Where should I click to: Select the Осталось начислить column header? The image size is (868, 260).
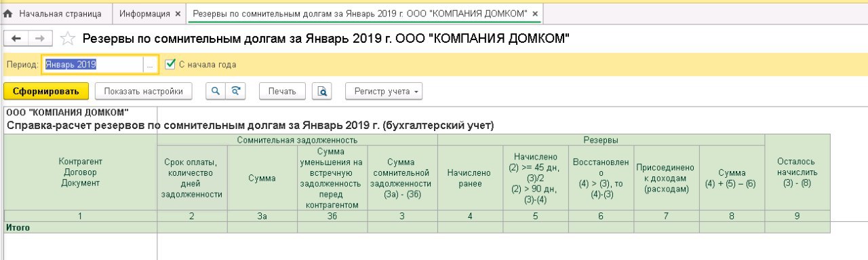(x=797, y=172)
